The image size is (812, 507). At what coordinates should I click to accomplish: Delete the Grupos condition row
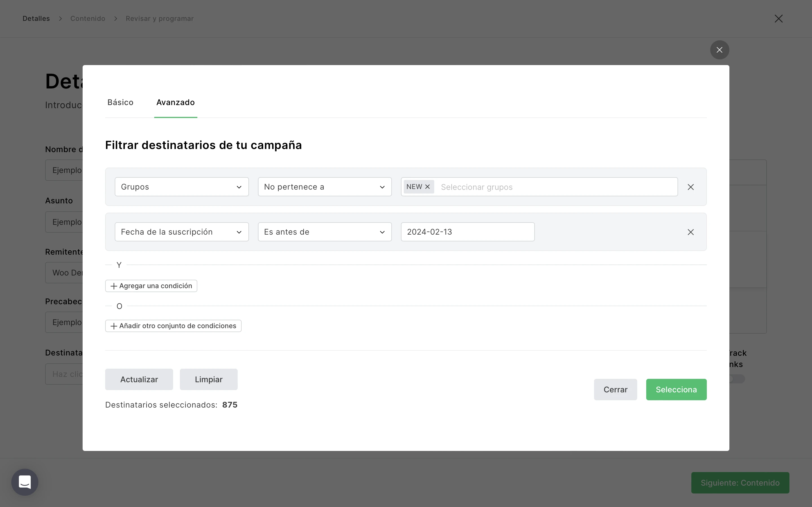pyautogui.click(x=690, y=187)
